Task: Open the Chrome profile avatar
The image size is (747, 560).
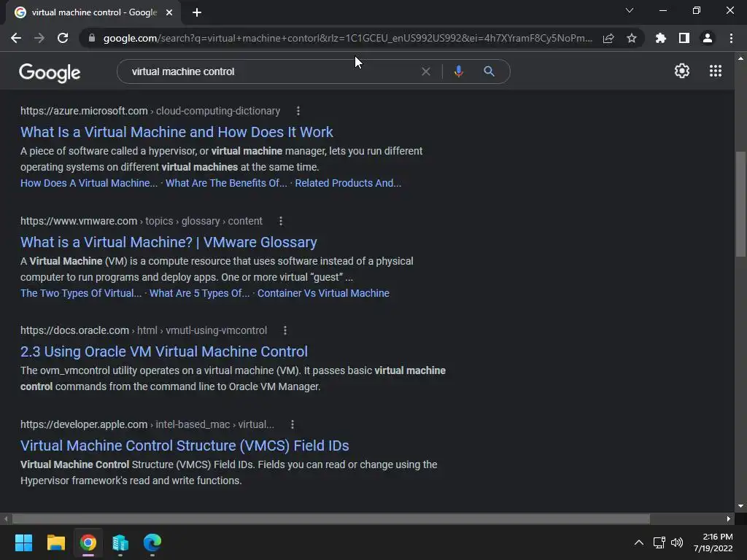Action: click(708, 38)
